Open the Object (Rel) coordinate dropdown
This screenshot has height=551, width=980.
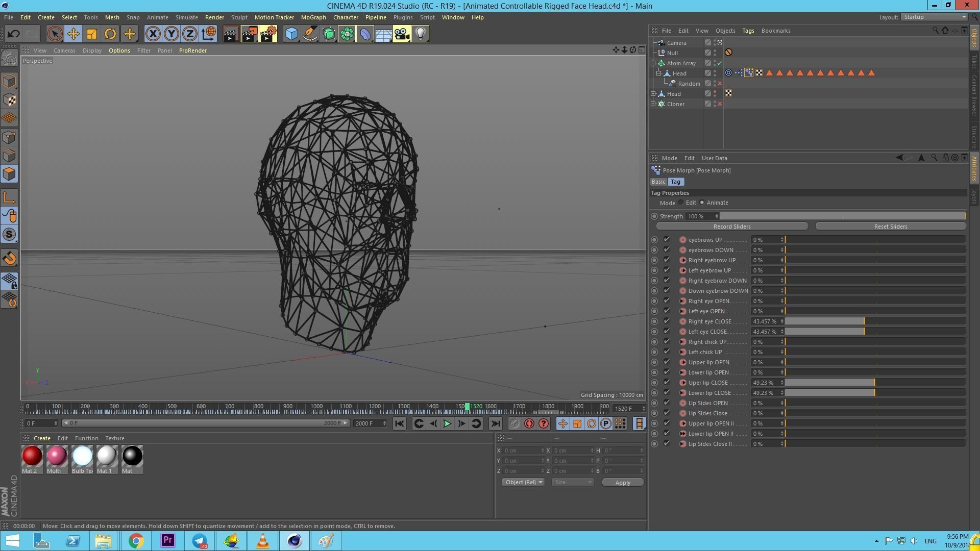pos(523,483)
